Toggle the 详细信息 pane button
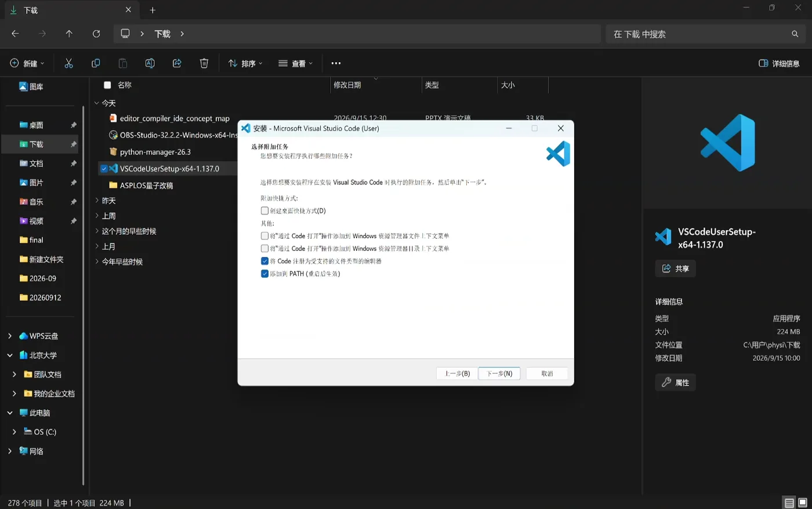The width and height of the screenshot is (812, 509). point(779,63)
